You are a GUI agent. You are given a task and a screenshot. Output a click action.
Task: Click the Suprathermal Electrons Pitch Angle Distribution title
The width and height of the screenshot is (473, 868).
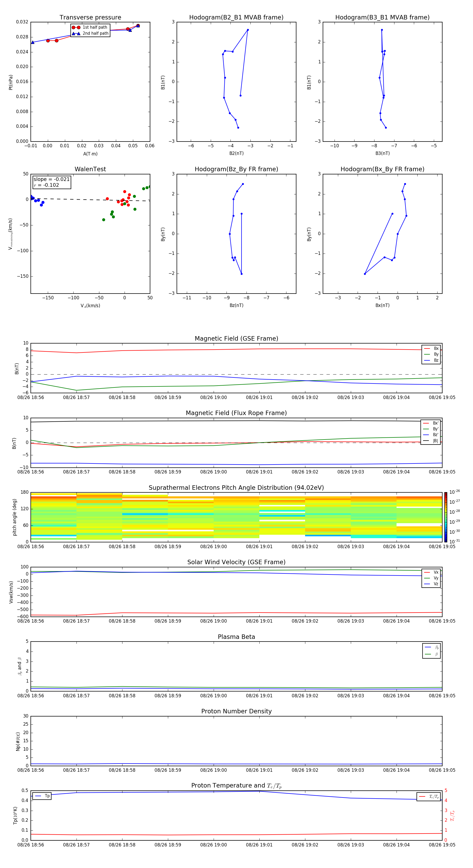pyautogui.click(x=236, y=488)
